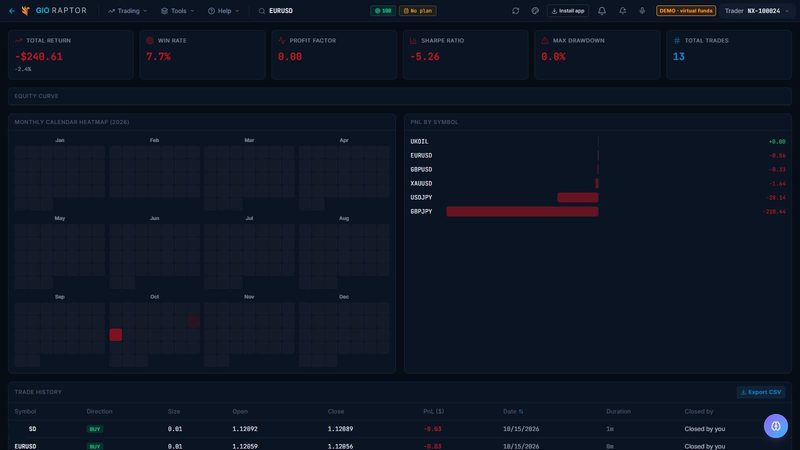The width and height of the screenshot is (800, 450).
Task: Click the dim red October heatmap day
Action: point(193,321)
